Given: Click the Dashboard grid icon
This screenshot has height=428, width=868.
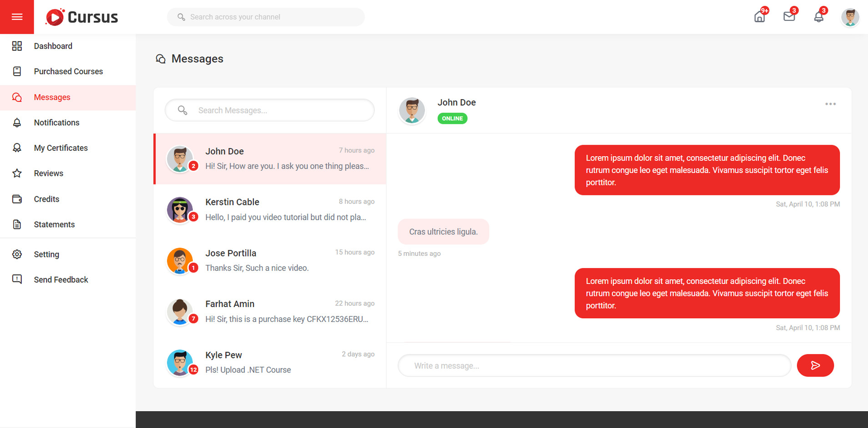Looking at the screenshot, I should tap(17, 46).
